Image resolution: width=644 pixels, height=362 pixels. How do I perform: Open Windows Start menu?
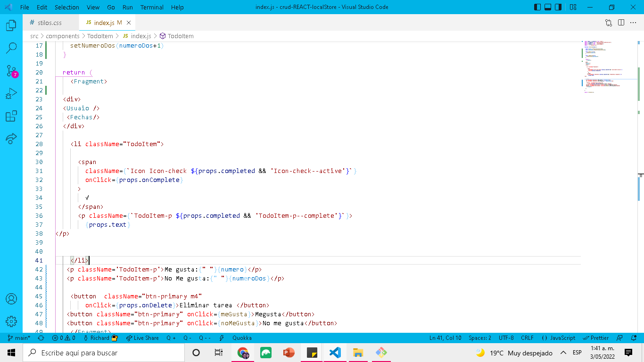click(x=11, y=353)
